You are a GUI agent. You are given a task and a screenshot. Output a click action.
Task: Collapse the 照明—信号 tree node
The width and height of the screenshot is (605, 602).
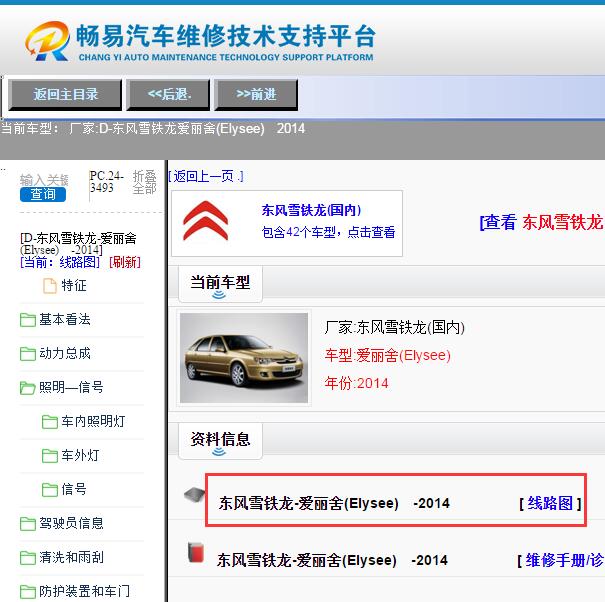pyautogui.click(x=71, y=387)
